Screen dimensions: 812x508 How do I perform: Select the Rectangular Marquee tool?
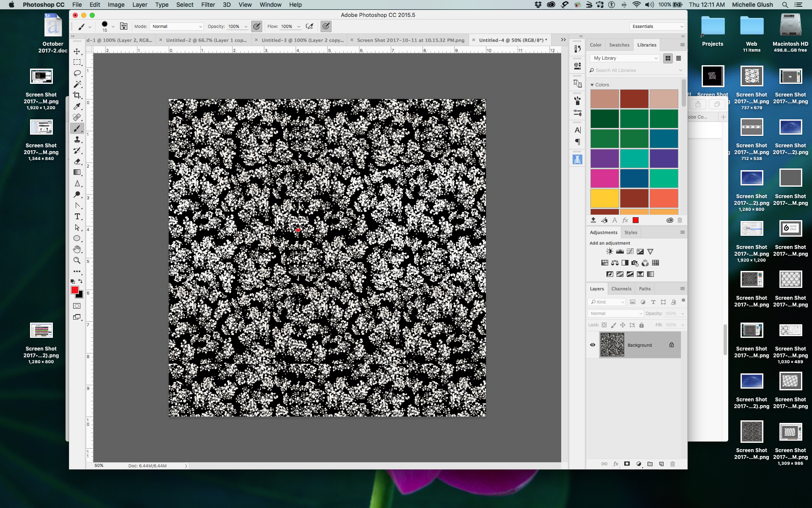click(x=77, y=62)
